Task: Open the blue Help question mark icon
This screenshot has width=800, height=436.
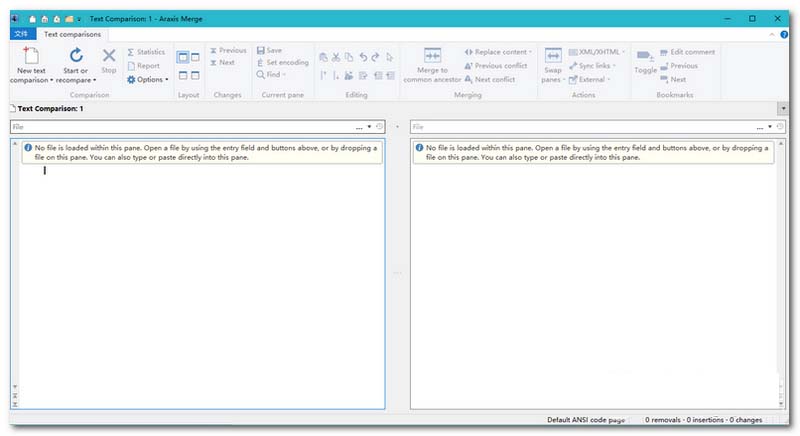Action: click(x=784, y=35)
